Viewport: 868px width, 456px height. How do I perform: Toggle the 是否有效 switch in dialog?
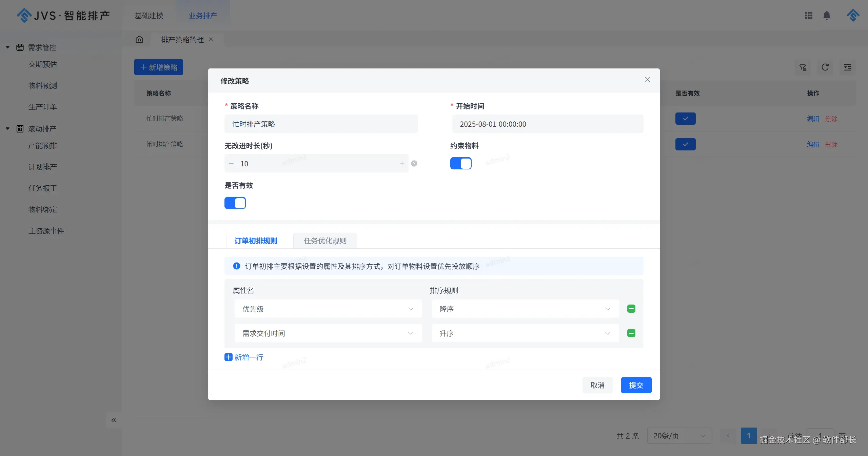235,203
